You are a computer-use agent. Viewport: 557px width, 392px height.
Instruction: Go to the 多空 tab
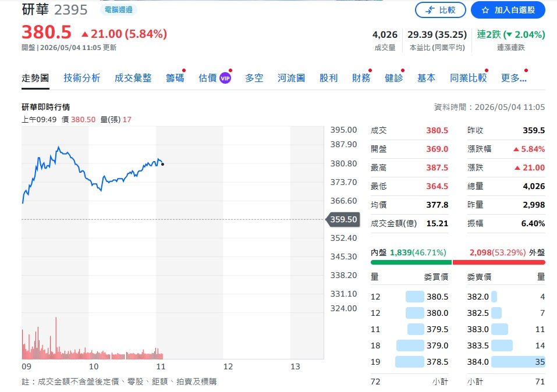pos(254,78)
